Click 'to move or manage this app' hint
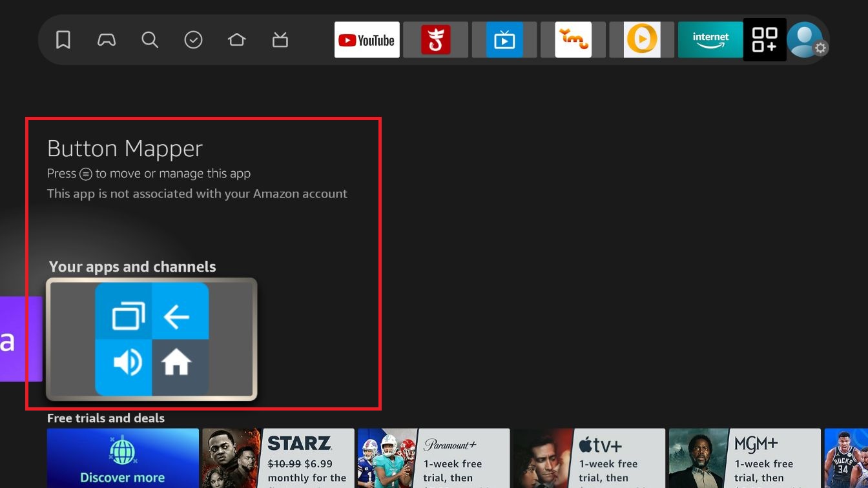The width and height of the screenshot is (868, 488). pyautogui.click(x=173, y=173)
